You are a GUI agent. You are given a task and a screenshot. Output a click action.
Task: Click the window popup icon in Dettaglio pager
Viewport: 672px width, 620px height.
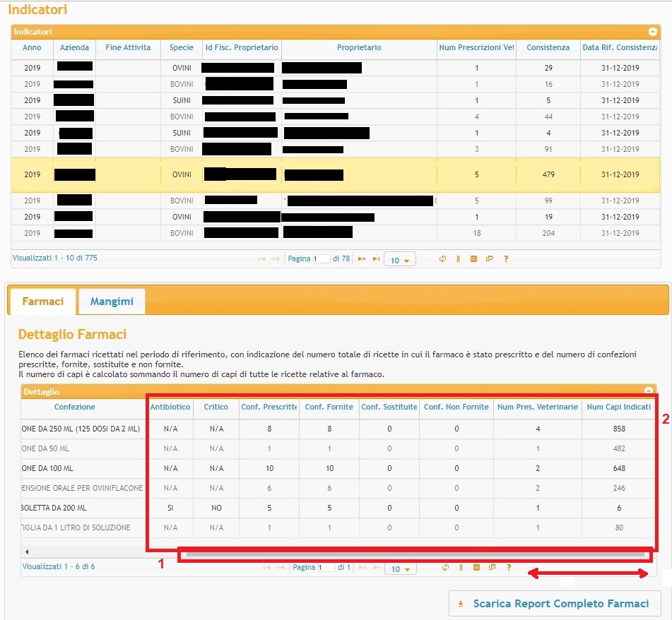[492, 567]
